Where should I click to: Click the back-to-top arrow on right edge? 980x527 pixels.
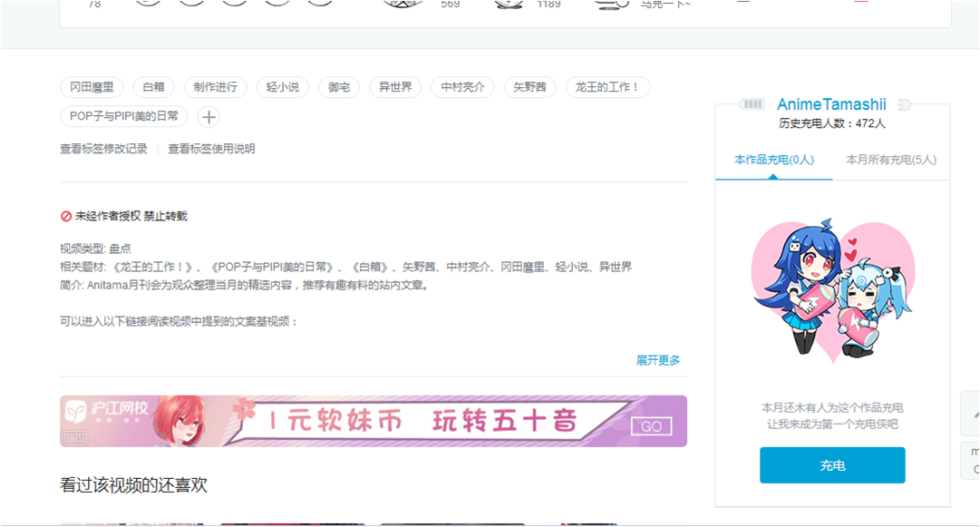(972, 413)
